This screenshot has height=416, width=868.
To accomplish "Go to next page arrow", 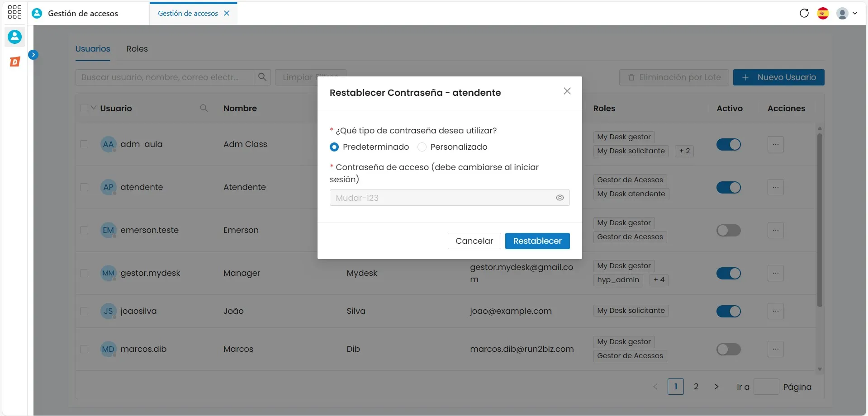I will click(716, 387).
